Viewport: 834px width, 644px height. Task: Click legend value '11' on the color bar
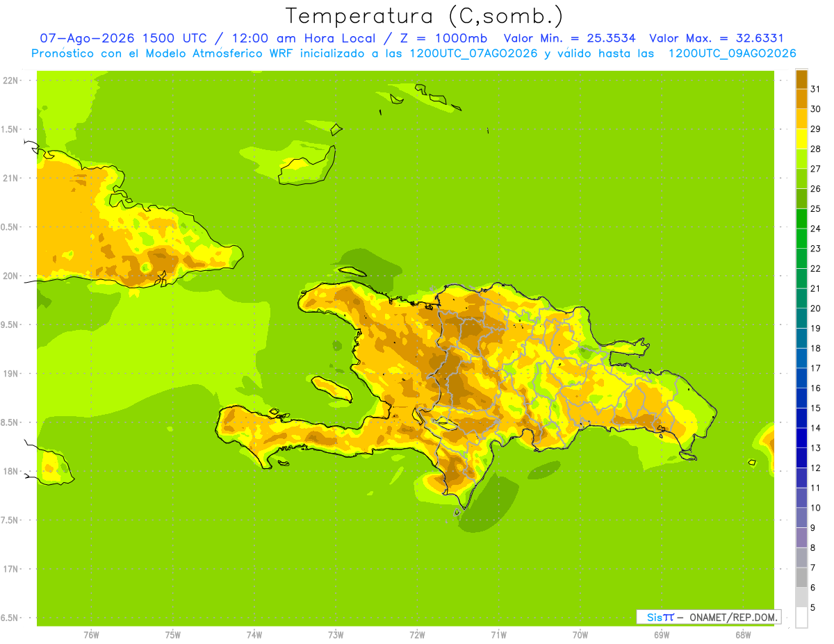[x=815, y=488]
